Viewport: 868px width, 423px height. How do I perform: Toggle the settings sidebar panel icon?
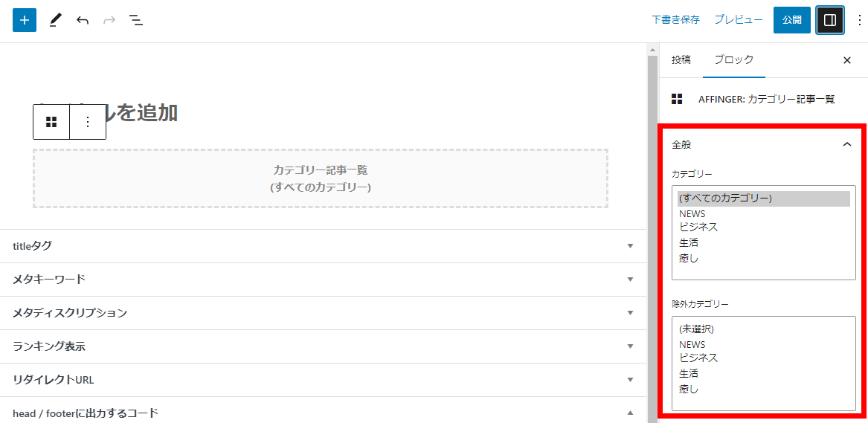(830, 21)
